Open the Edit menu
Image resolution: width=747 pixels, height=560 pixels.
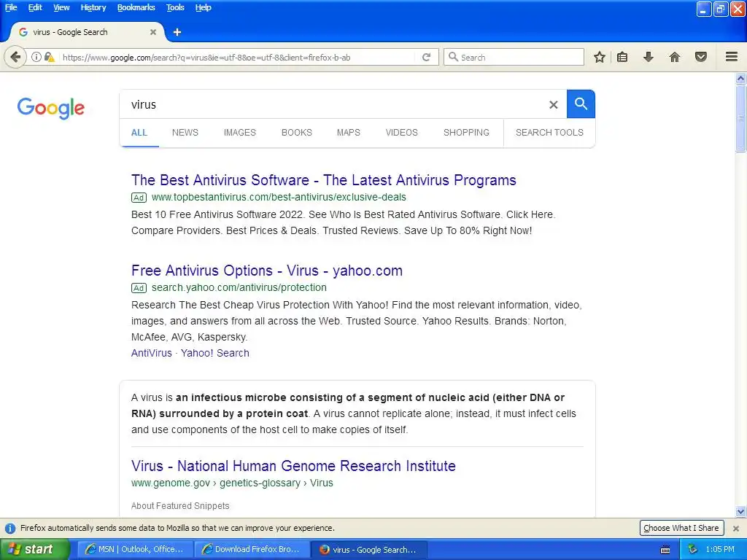[35, 7]
